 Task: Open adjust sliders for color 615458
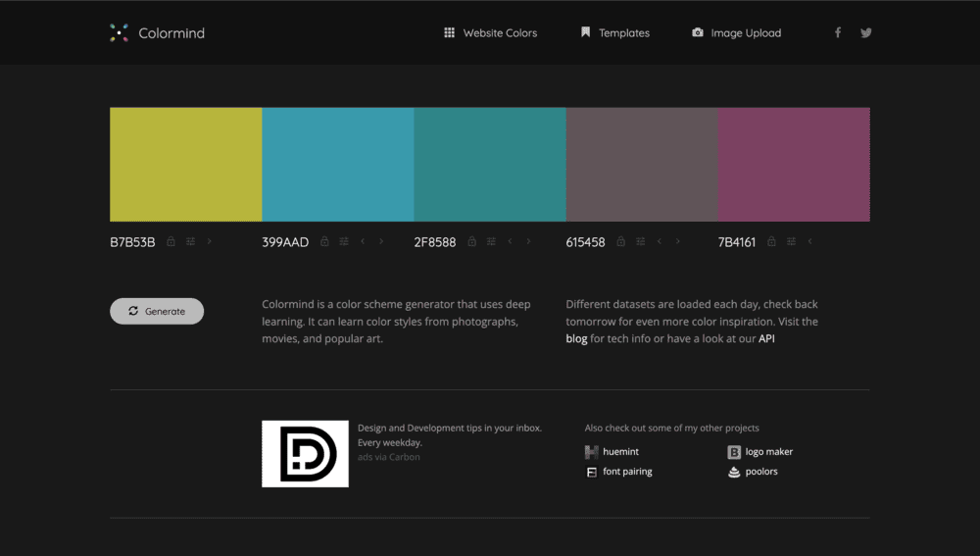(640, 242)
